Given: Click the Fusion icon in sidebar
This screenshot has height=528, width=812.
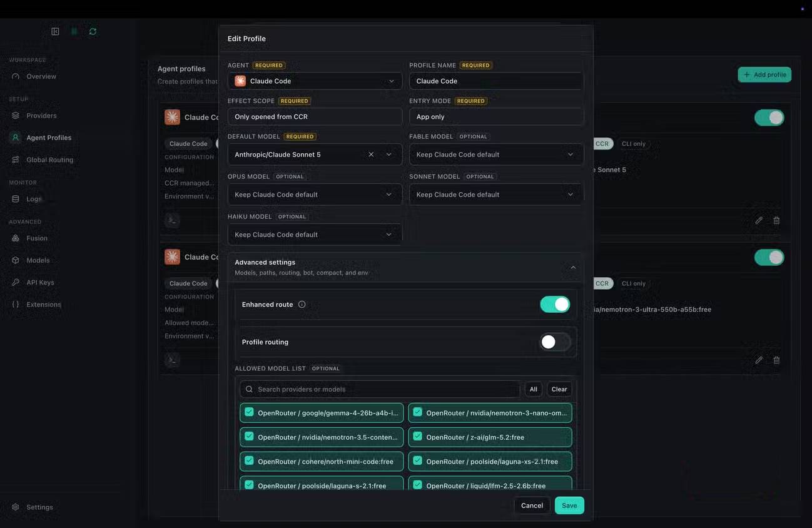Looking at the screenshot, I should (x=16, y=238).
